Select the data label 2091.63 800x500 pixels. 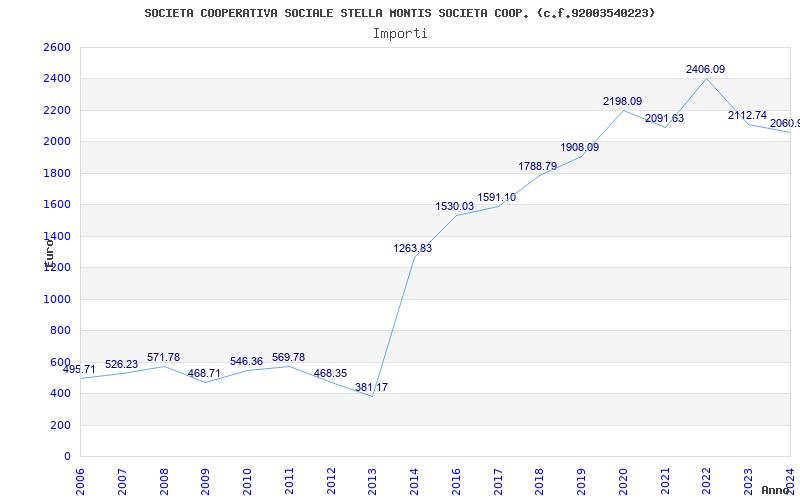coord(664,118)
